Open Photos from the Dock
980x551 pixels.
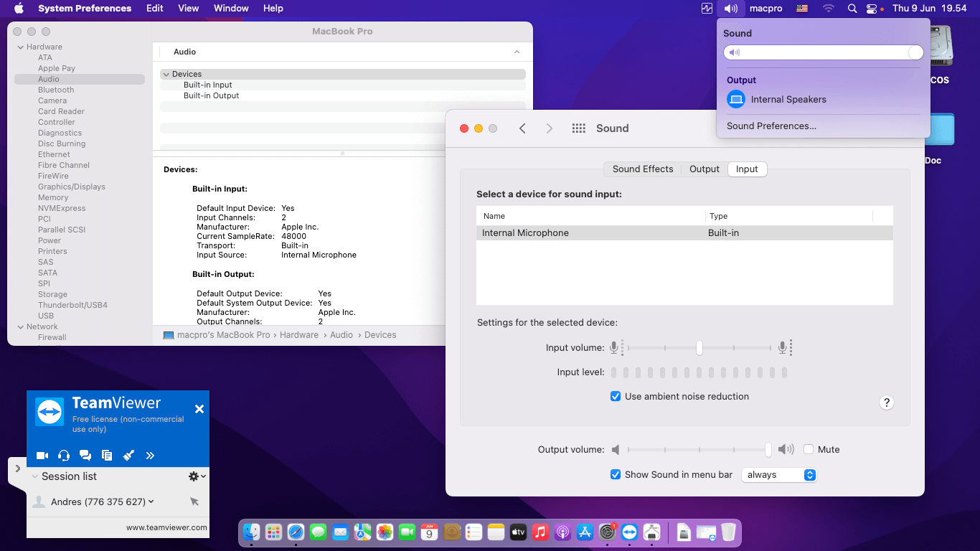(385, 532)
